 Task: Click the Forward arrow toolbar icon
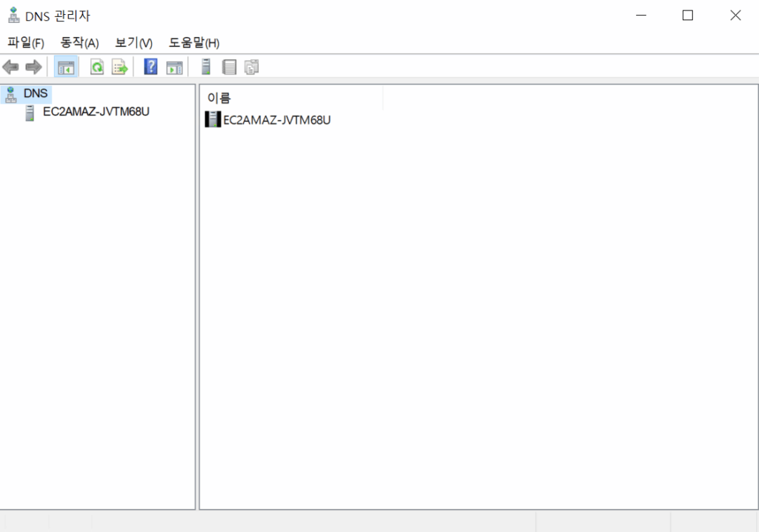[x=33, y=67]
